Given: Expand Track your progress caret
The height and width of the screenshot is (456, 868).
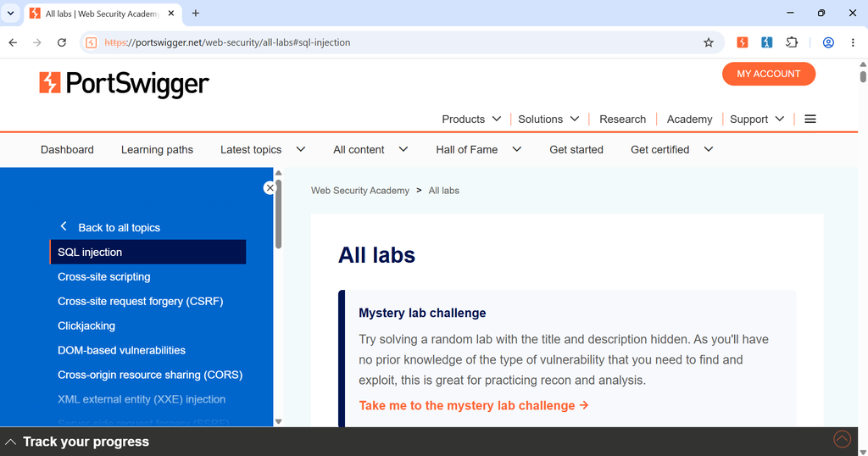Looking at the screenshot, I should click(10, 442).
